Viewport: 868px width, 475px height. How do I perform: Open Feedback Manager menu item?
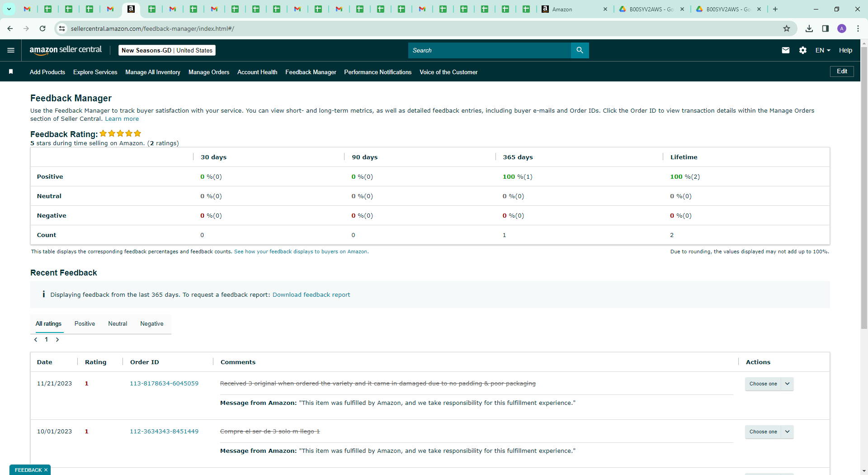coord(311,72)
